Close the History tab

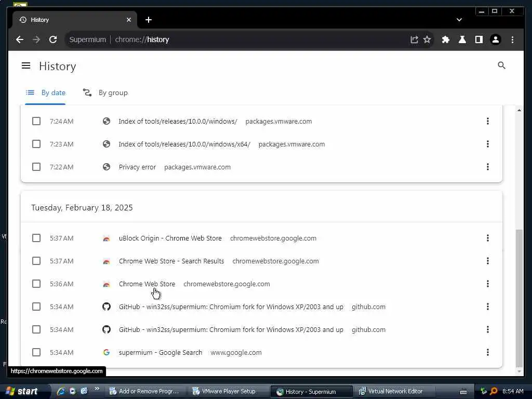(129, 20)
